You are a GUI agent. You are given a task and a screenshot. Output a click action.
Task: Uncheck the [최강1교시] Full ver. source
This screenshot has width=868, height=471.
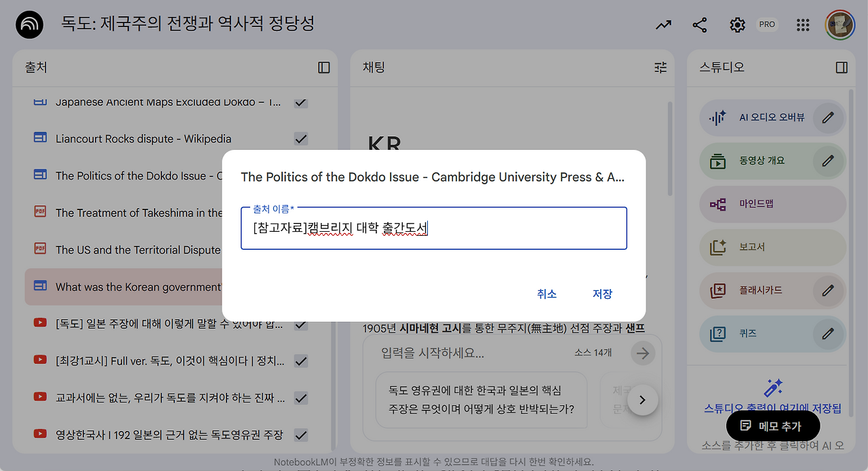301,361
